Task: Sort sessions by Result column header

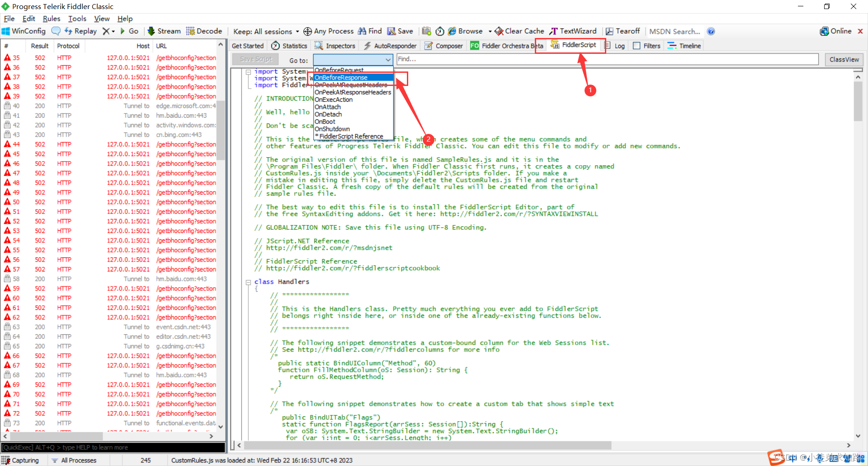Action: (x=39, y=46)
